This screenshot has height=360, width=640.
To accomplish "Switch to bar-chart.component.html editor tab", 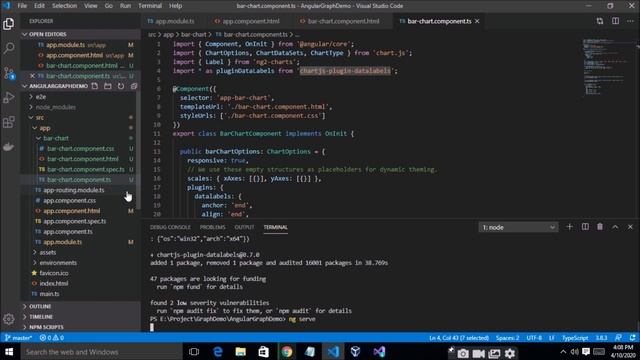I will pyautogui.click(x=343, y=21).
